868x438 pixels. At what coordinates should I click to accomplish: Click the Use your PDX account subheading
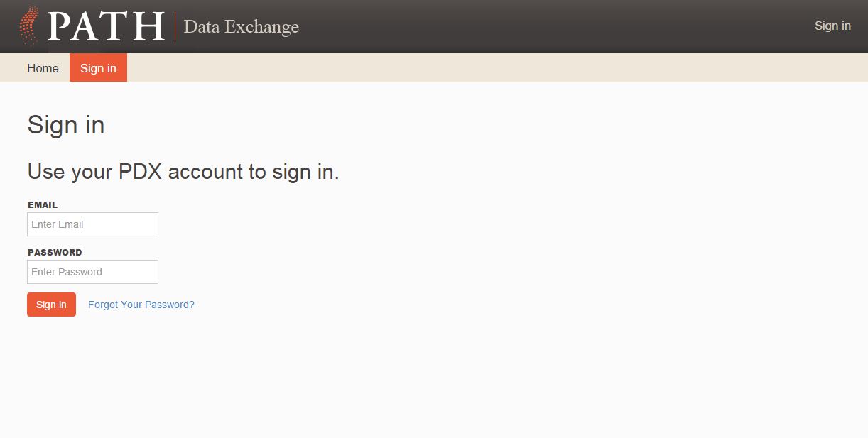pyautogui.click(x=183, y=172)
